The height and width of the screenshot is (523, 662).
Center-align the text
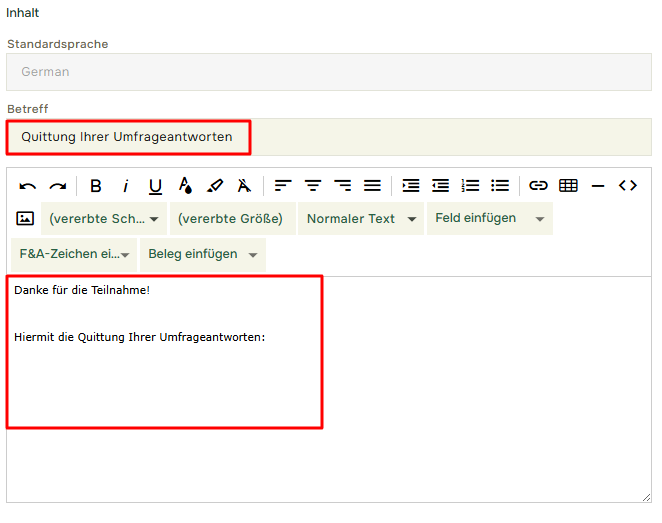313,186
